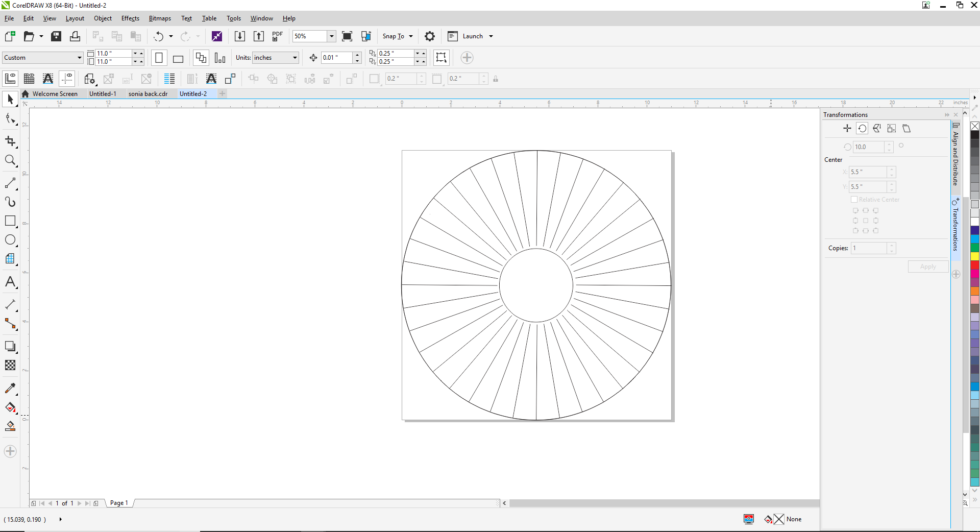Open the Layout menu
The height and width of the screenshot is (532, 980).
[75, 18]
